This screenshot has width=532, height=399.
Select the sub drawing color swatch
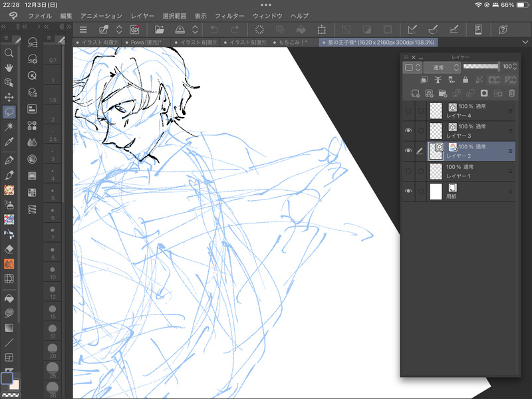15,385
